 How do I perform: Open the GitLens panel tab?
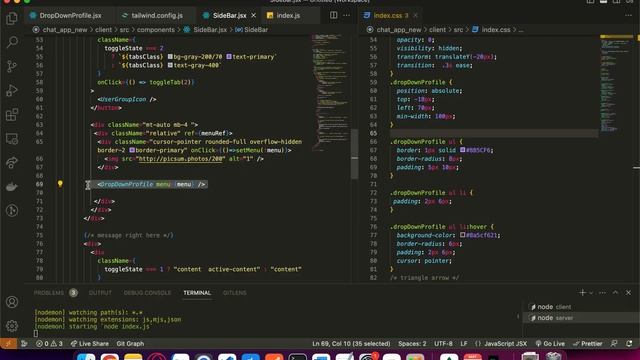234,293
